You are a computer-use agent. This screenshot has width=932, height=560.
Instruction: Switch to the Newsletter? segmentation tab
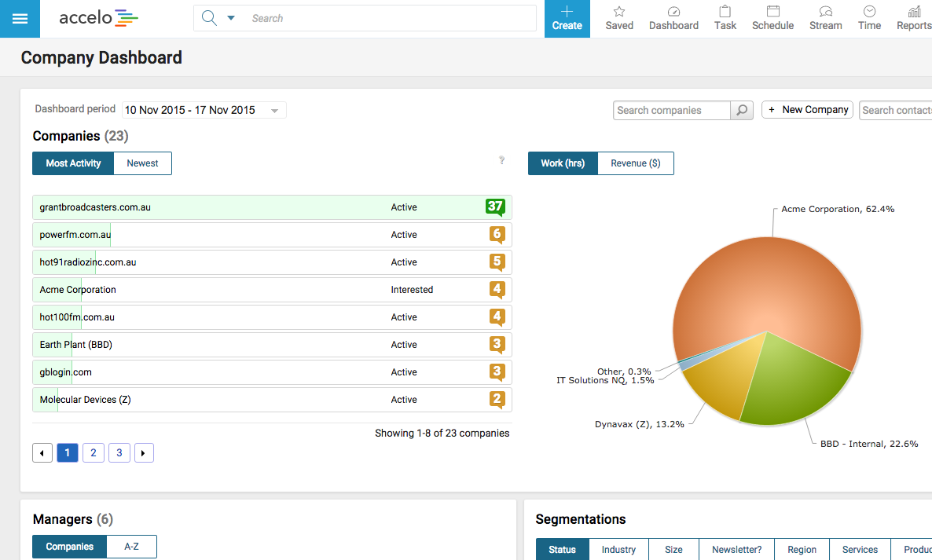tap(736, 549)
